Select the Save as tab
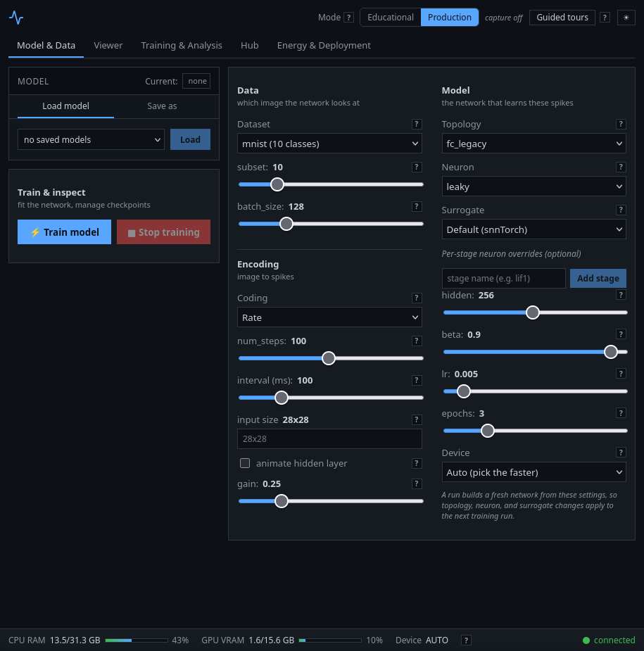The image size is (644, 651). point(162,106)
